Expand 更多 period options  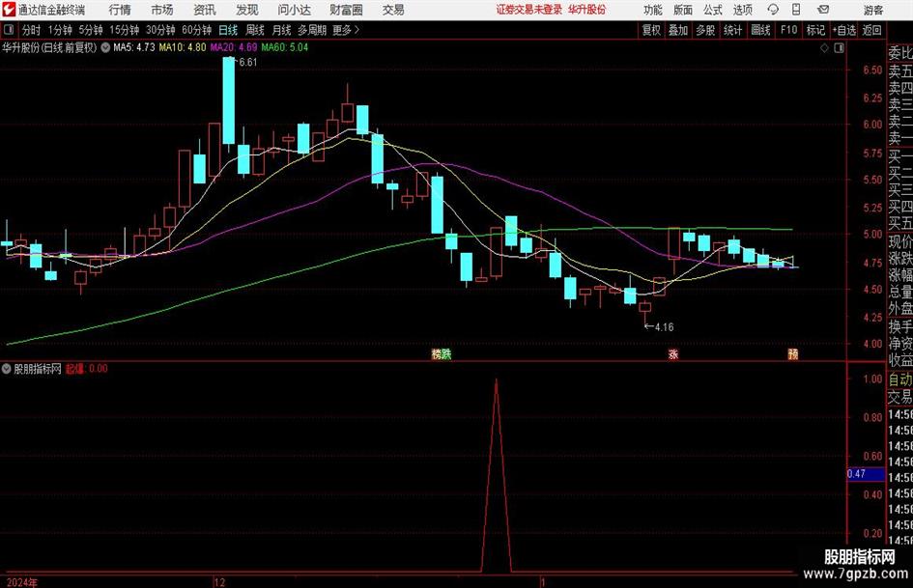(346, 30)
